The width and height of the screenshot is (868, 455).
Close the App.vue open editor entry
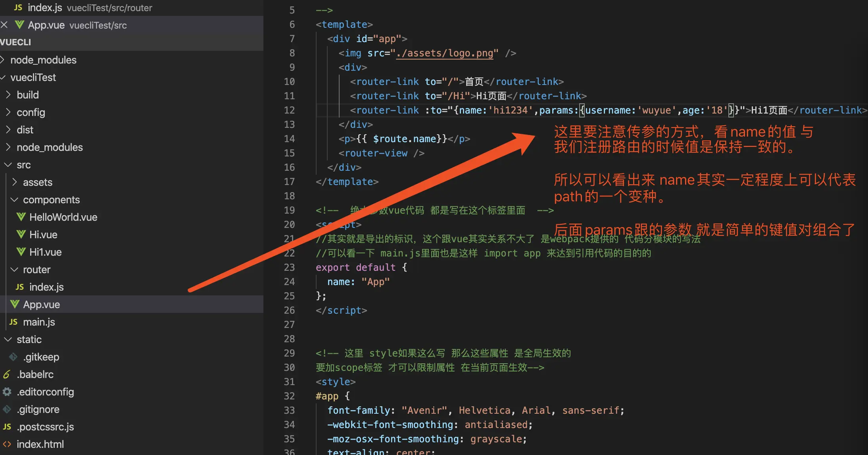[4, 25]
